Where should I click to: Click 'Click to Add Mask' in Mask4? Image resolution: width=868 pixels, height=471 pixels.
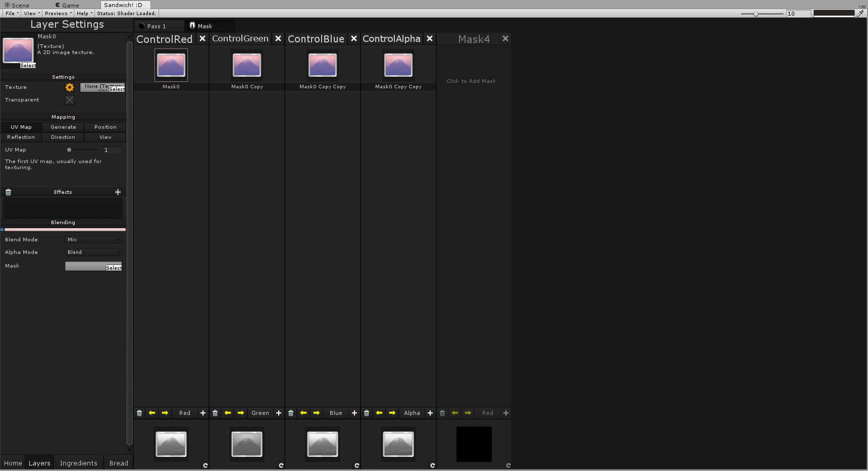471,81
